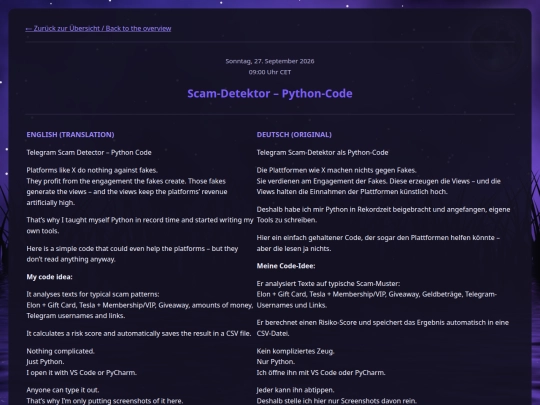Click the 'DEUTSCH (ORIGINAL)' column heading
The width and height of the screenshot is (540, 405).
tap(294, 135)
